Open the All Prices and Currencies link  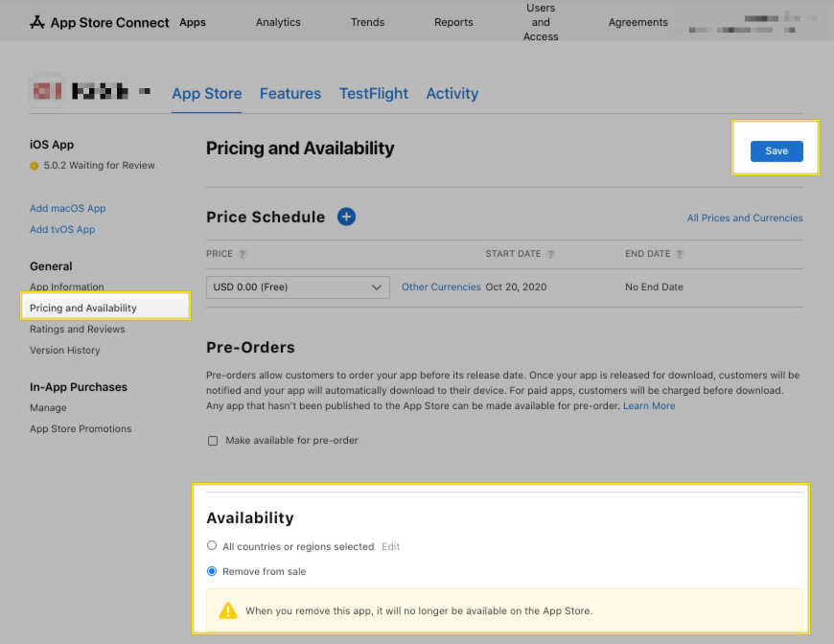click(745, 218)
